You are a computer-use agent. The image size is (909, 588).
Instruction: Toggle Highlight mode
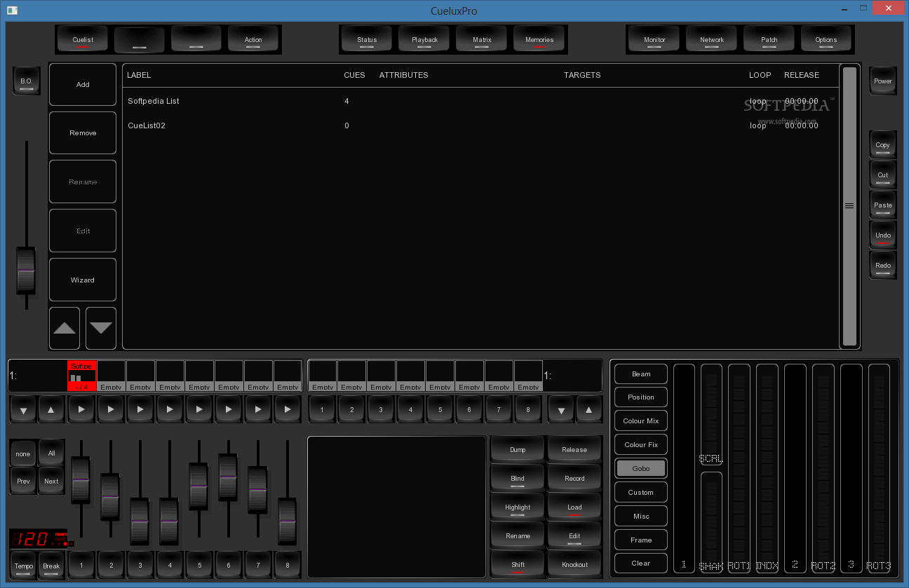click(x=518, y=507)
